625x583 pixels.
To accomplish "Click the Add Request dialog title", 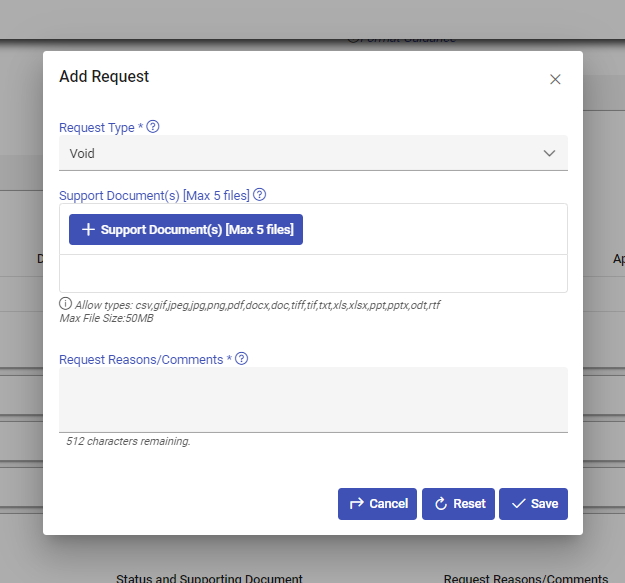I will 104,76.
